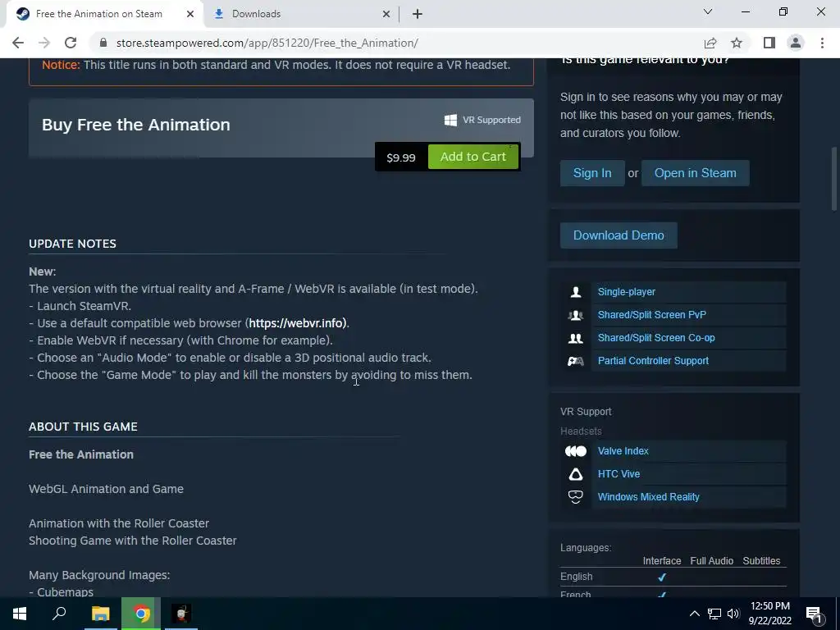
Task: Click the Subtitles column header
Action: tap(761, 561)
